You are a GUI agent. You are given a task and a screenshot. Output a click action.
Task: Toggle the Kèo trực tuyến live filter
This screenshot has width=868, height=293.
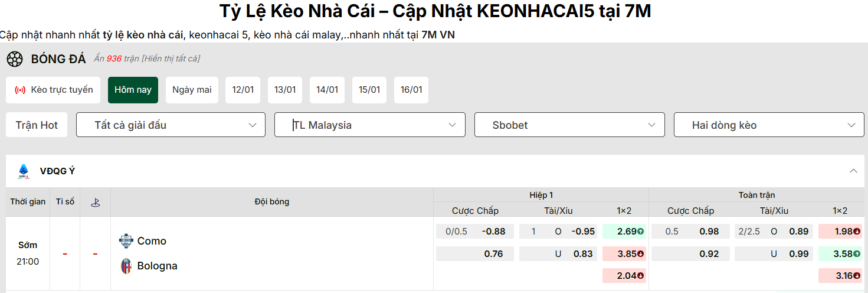[54, 90]
